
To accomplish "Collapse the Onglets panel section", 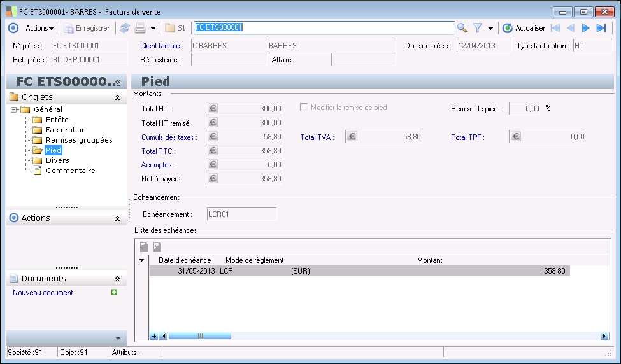I will 117,97.
